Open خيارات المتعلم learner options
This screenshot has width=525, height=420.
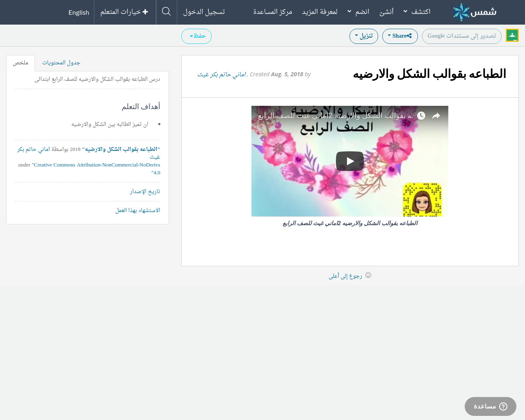(x=124, y=12)
